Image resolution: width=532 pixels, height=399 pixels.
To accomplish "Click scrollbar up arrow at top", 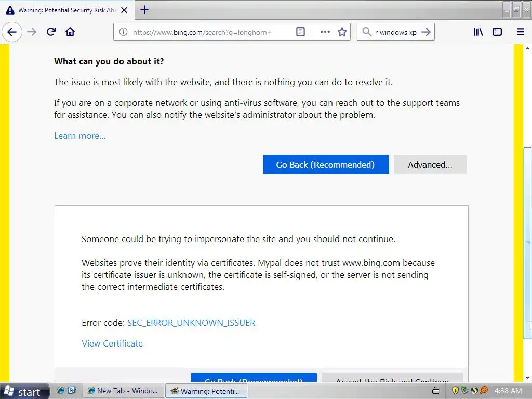I will click(x=527, y=48).
